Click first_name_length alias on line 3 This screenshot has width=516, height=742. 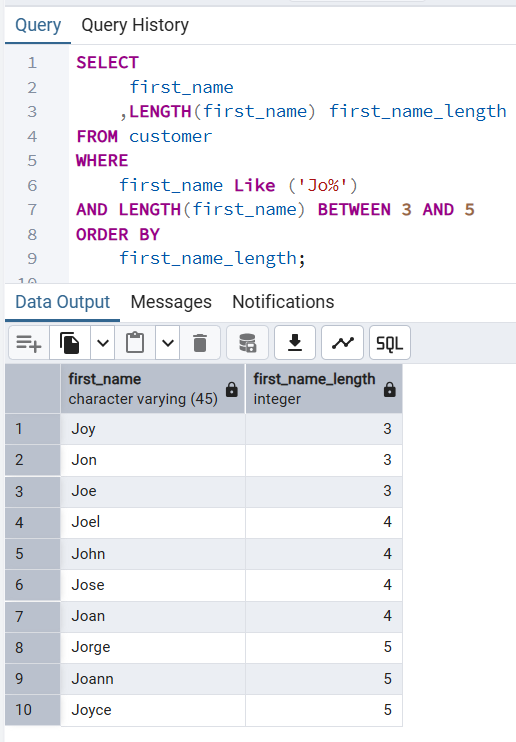tap(418, 112)
